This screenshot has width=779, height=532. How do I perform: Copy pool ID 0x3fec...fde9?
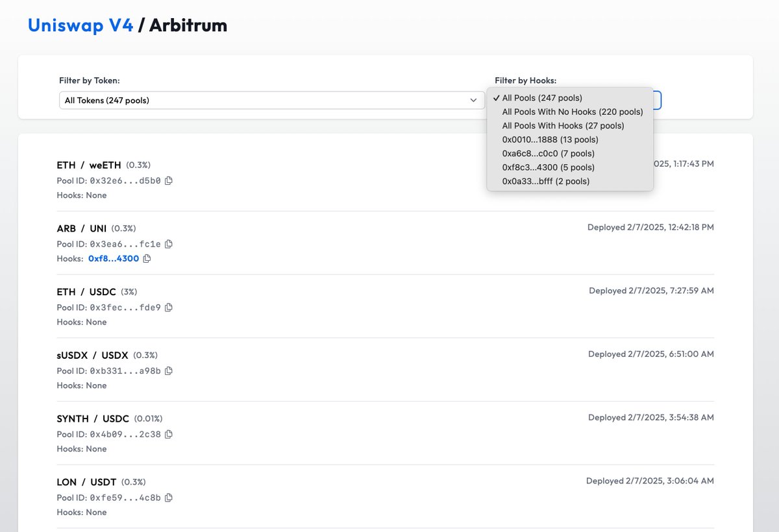(x=169, y=308)
